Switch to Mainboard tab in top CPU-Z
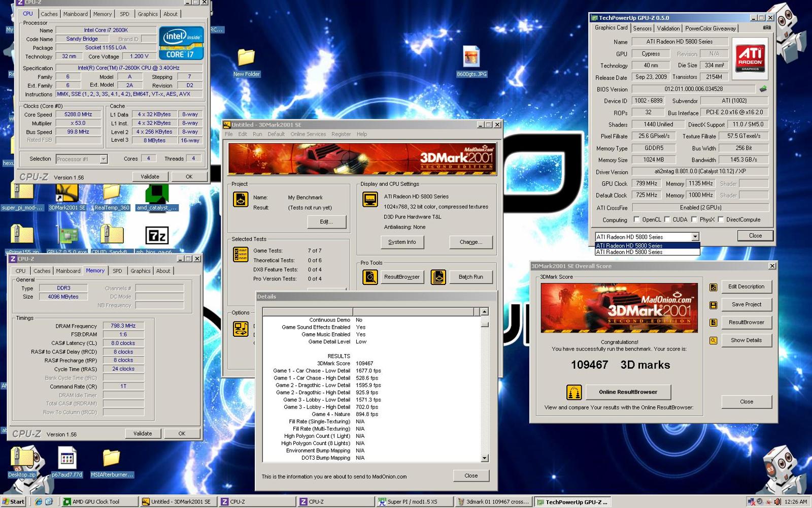 [x=76, y=14]
